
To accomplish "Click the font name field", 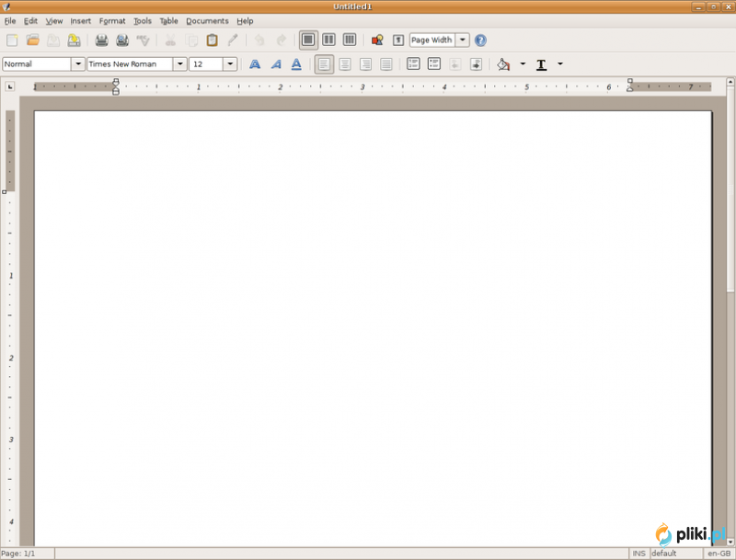I will [130, 63].
